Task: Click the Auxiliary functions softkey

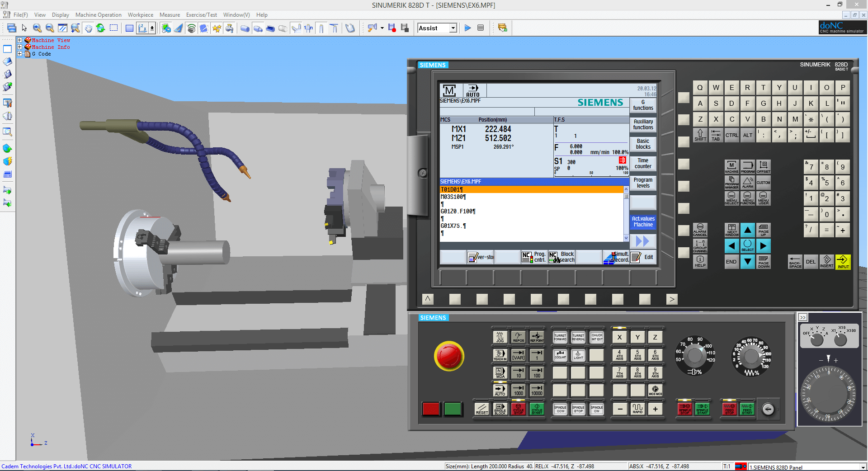Action: click(643, 125)
